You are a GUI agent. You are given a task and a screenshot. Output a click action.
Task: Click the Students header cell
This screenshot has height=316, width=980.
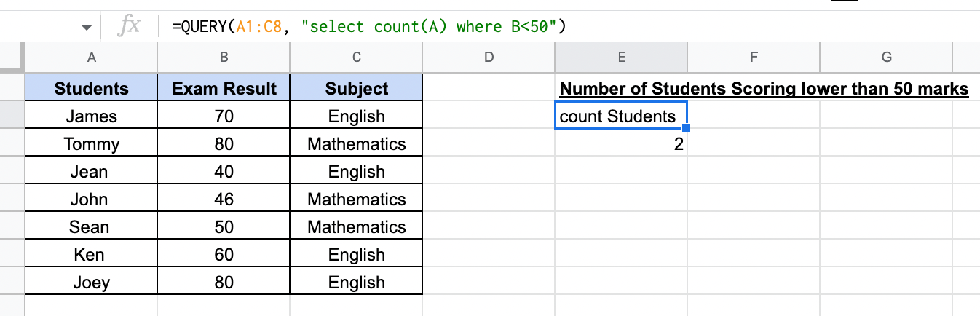91,89
